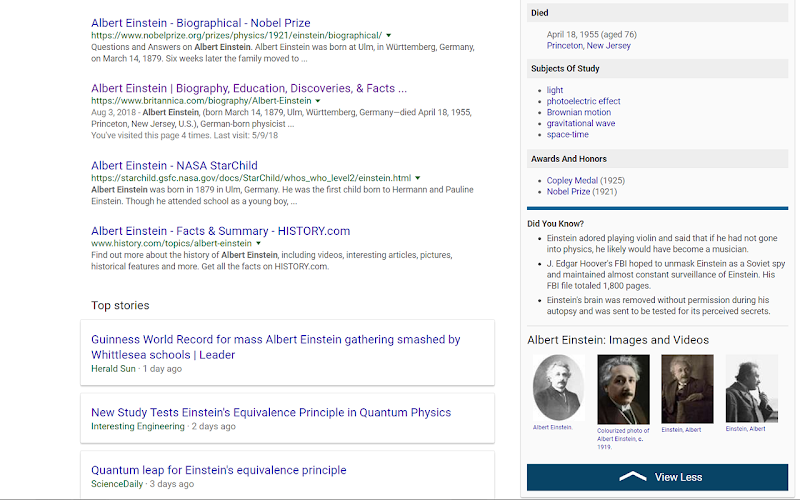
Task: Open the 'light' subject of study link
Action: click(x=555, y=90)
